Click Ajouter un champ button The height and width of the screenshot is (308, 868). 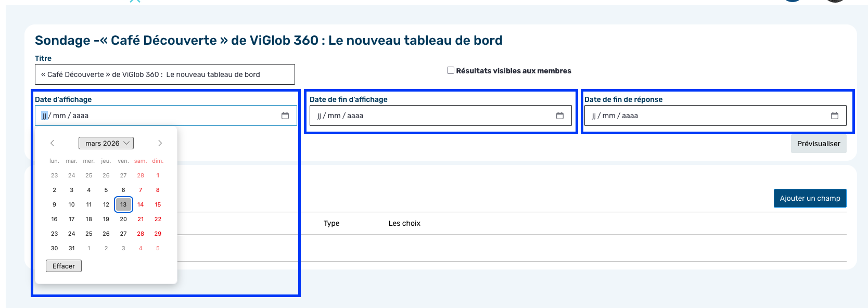point(810,198)
